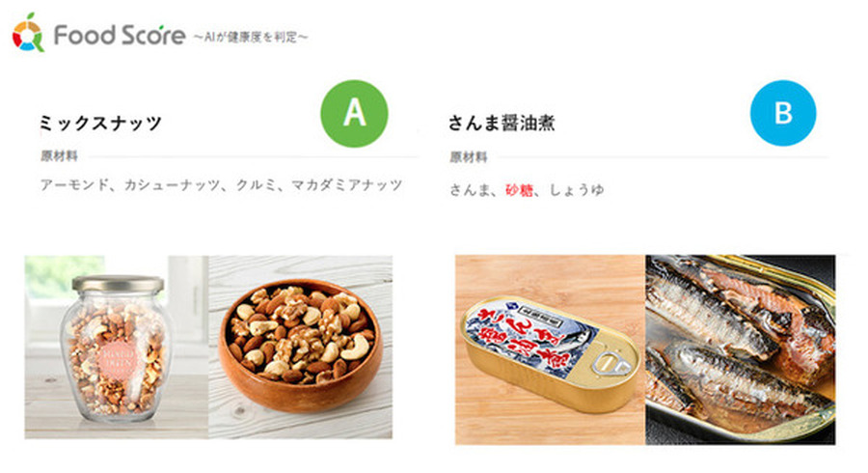Select the canned saury tin photo
The height and width of the screenshot is (473, 868).
(x=551, y=350)
